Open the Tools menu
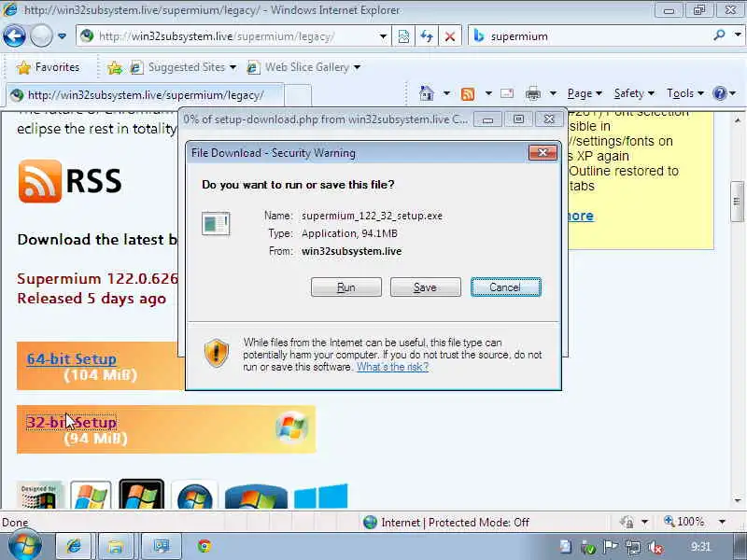747x560 pixels. pyautogui.click(x=685, y=93)
